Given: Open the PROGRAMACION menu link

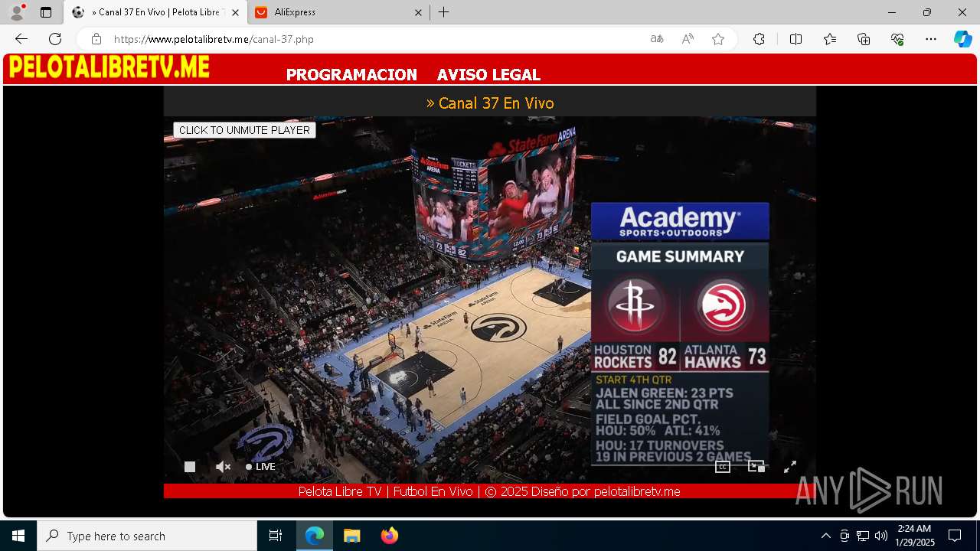Looking at the screenshot, I should pyautogui.click(x=351, y=74).
